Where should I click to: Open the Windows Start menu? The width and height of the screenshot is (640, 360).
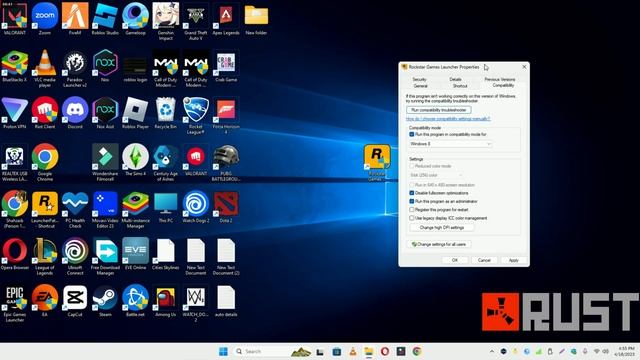tap(223, 351)
